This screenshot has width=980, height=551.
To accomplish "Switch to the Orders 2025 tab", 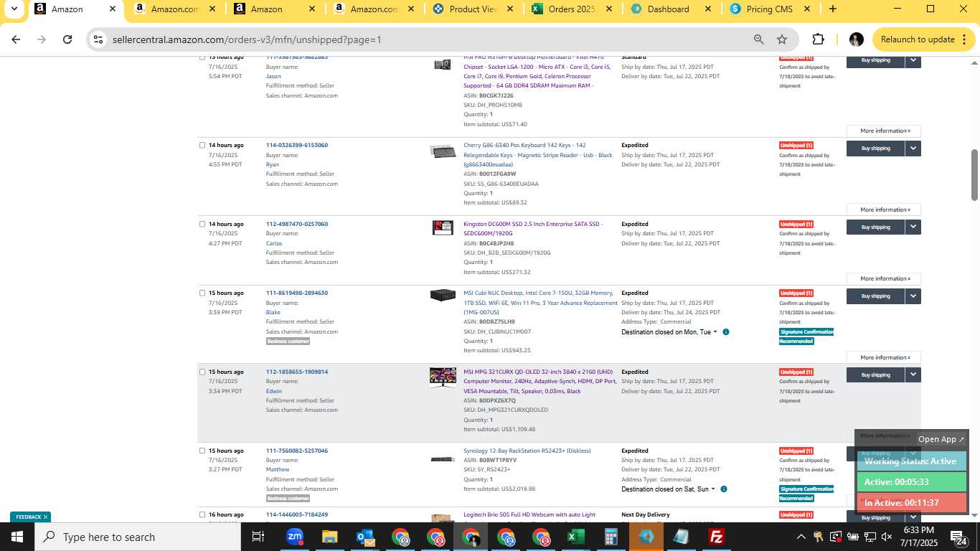I will pyautogui.click(x=570, y=9).
